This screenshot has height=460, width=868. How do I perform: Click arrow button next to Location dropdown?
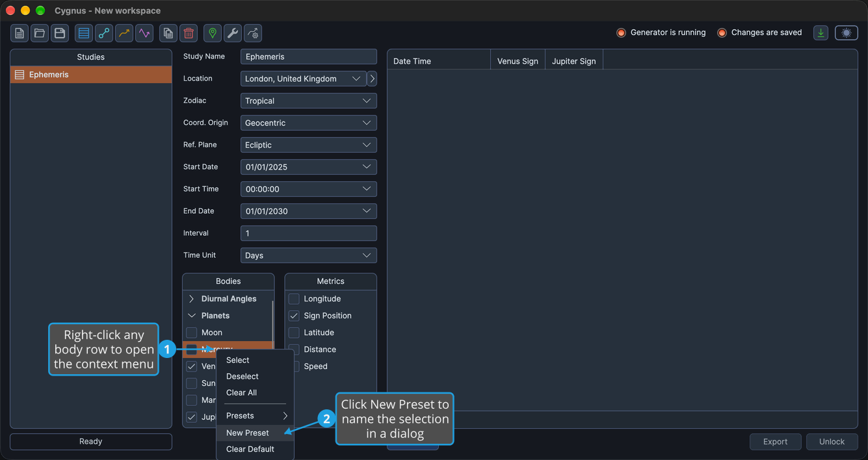[372, 79]
